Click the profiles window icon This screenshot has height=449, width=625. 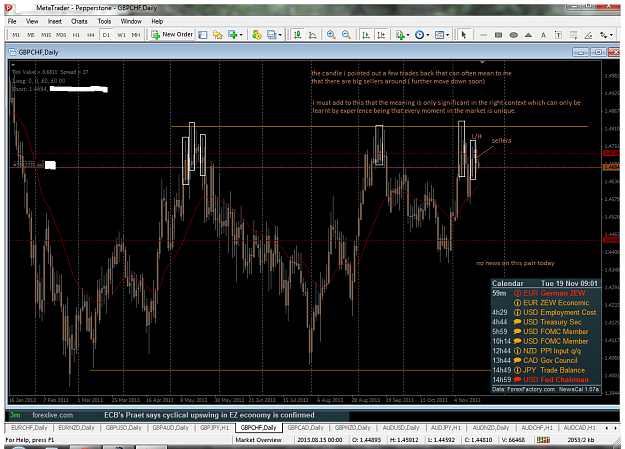[x=271, y=35]
